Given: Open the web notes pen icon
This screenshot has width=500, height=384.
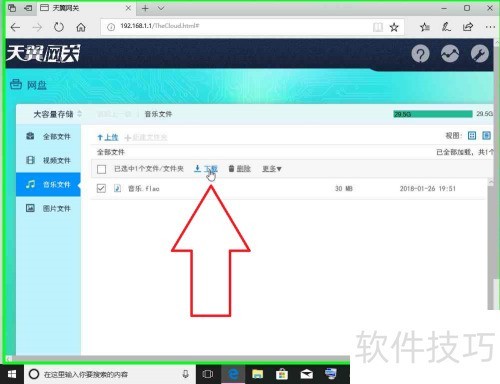Looking at the screenshot, I should (446, 27).
